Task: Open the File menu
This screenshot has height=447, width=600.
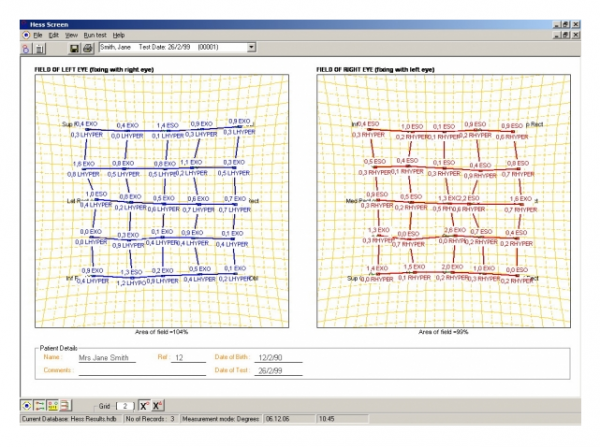Action: tap(38, 35)
